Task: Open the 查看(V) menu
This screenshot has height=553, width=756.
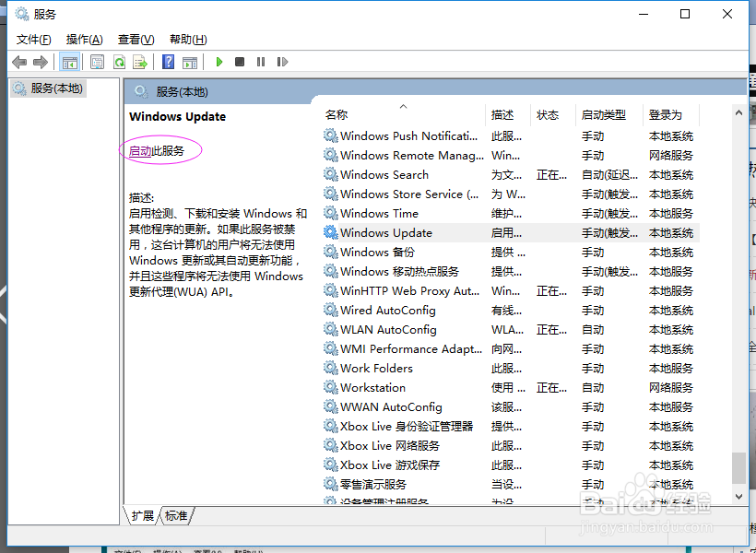Action: pyautogui.click(x=135, y=39)
